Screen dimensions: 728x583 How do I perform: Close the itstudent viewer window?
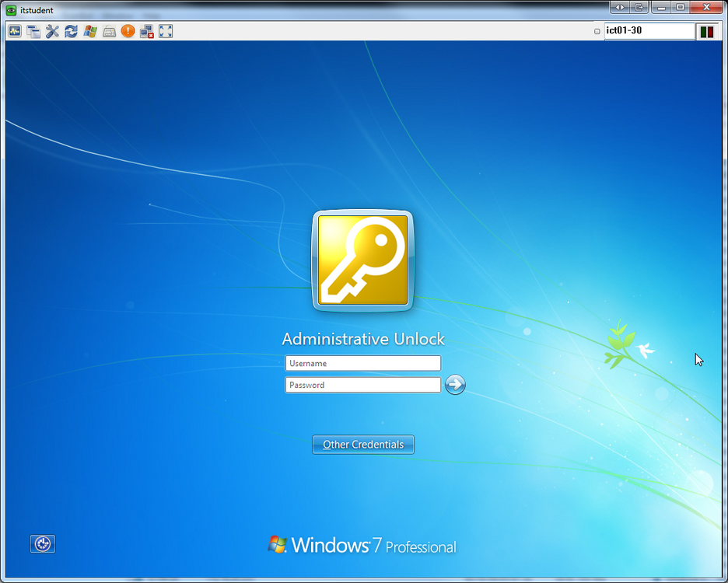[707, 8]
